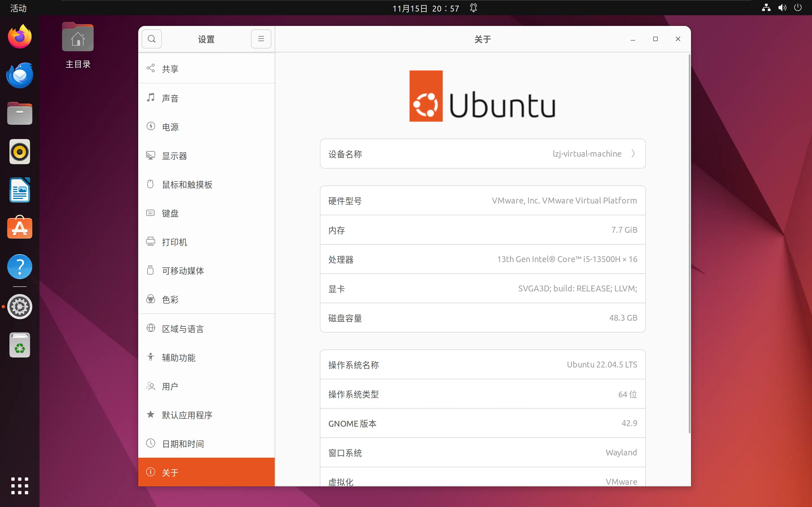Open the 主目录 home folder on desktop
Image resolution: width=812 pixels, height=507 pixels.
click(x=78, y=38)
